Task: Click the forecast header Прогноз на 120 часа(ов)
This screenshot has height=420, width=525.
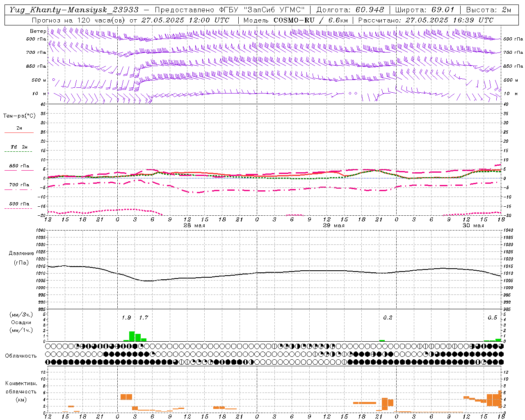Action: [x=78, y=20]
